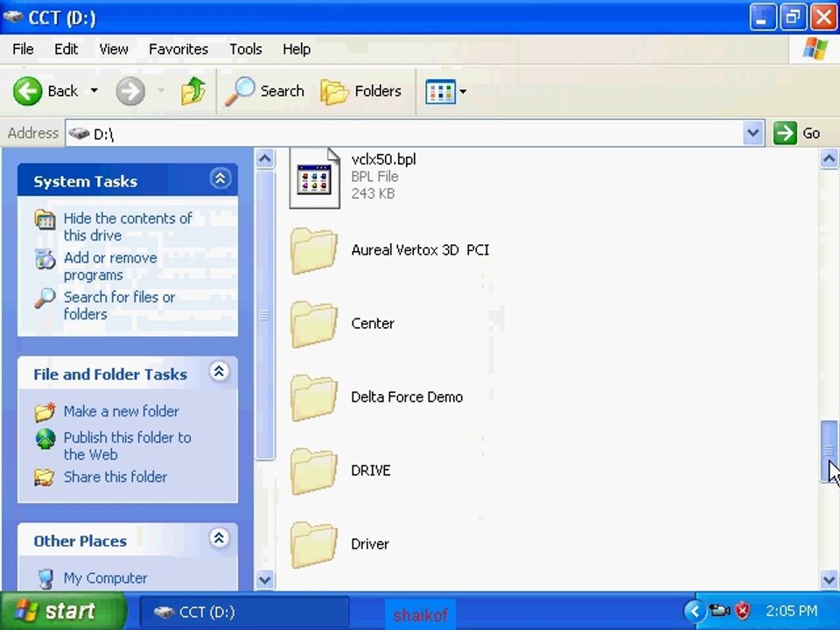840x630 pixels.
Task: Click the Make a new folder icon
Action: point(45,411)
